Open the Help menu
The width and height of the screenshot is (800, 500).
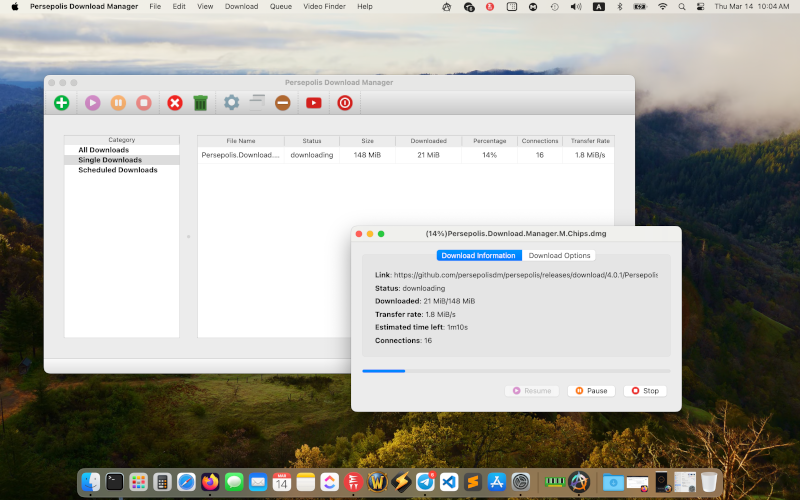point(365,7)
